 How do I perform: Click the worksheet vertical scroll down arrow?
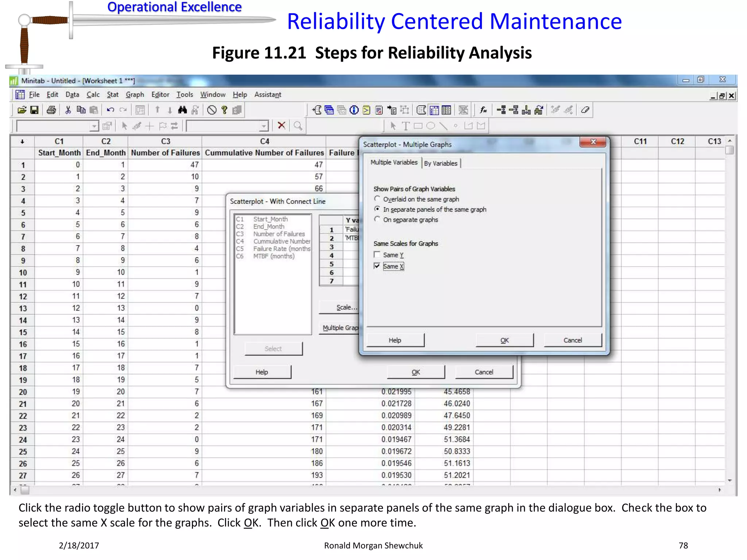click(x=729, y=481)
